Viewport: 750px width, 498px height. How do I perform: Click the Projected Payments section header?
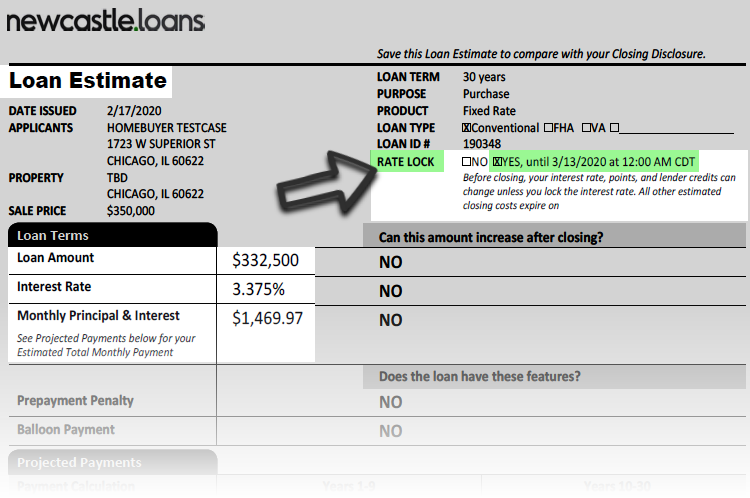click(113, 462)
